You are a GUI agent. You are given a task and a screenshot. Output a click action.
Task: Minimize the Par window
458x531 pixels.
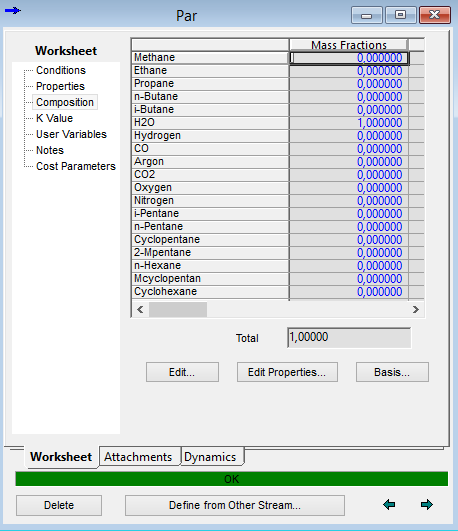[x=367, y=15]
